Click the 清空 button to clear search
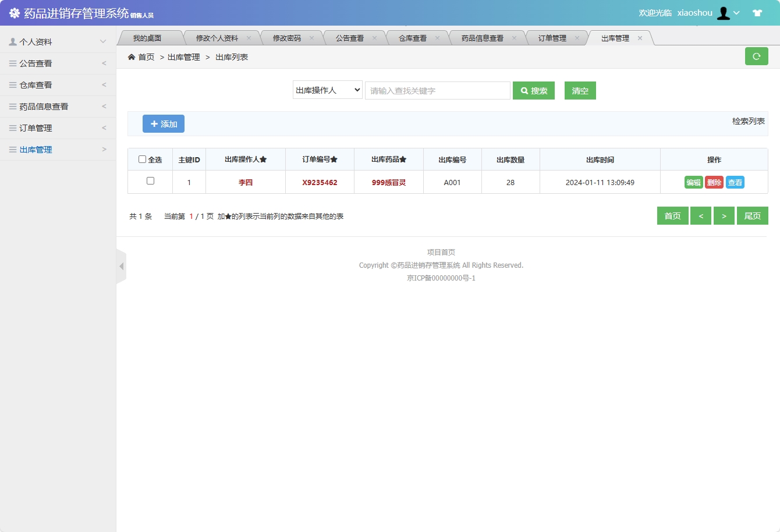The width and height of the screenshot is (780, 532). [x=580, y=90]
